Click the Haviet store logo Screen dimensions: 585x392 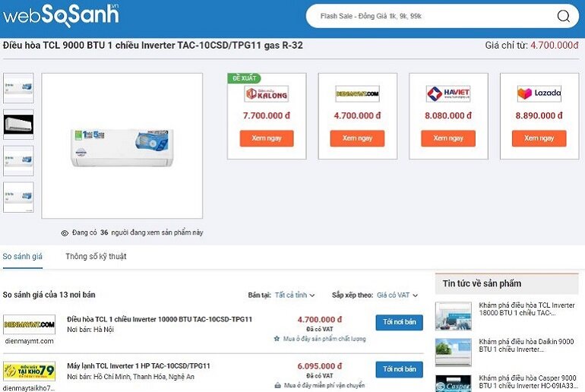point(448,94)
